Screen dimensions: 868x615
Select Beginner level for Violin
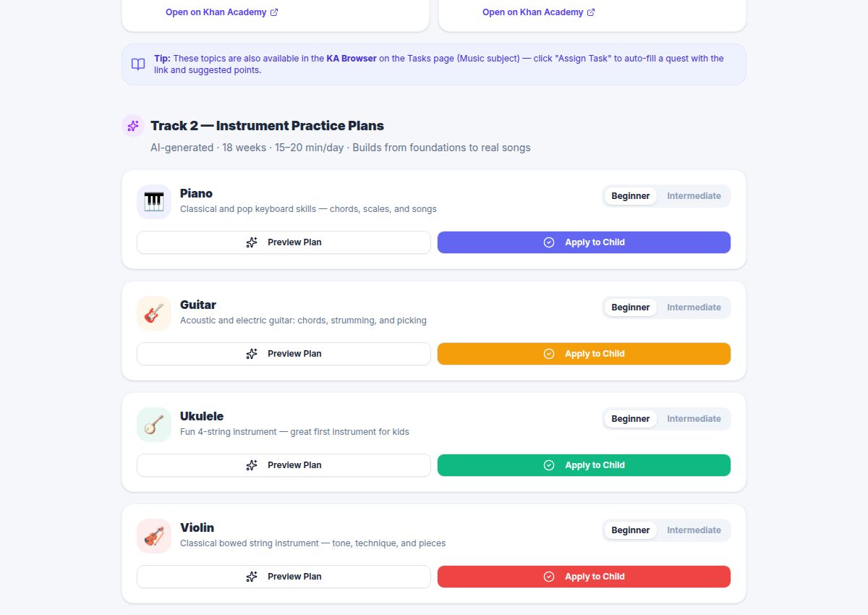pos(631,530)
